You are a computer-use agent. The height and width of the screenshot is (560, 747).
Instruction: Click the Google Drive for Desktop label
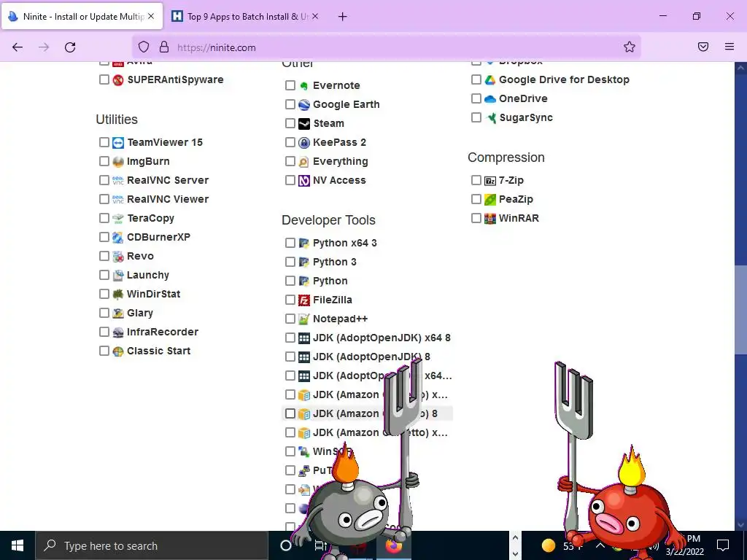[x=564, y=79]
